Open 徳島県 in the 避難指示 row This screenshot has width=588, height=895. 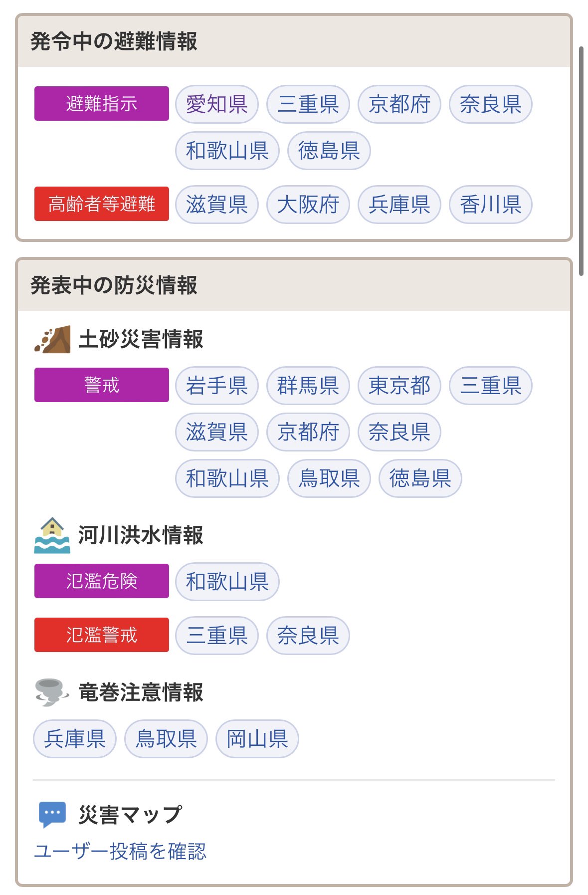point(329,151)
